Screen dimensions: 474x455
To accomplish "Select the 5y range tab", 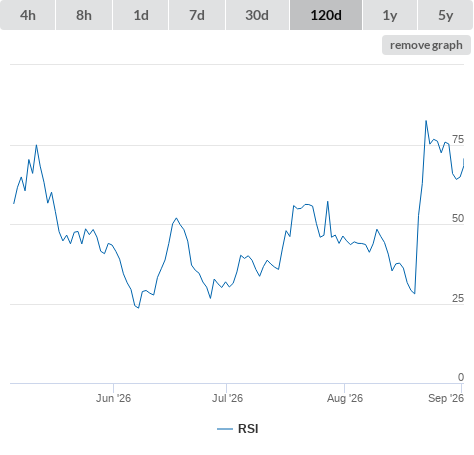I will point(445,15).
